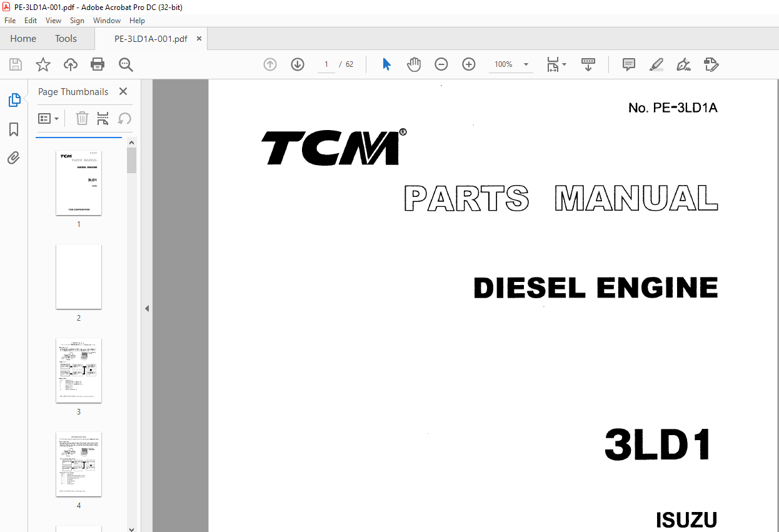Open the Help menu
The width and height of the screenshot is (779, 532).
(x=137, y=21)
